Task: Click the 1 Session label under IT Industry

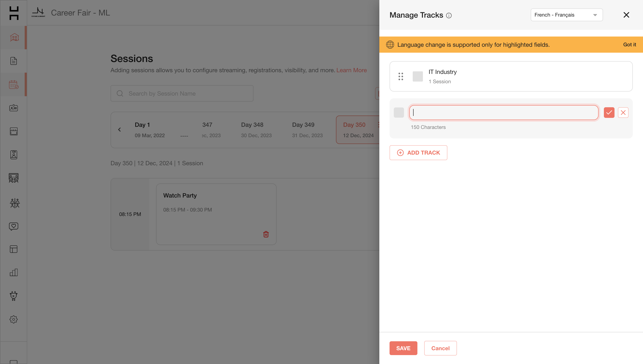Action: tap(440, 82)
